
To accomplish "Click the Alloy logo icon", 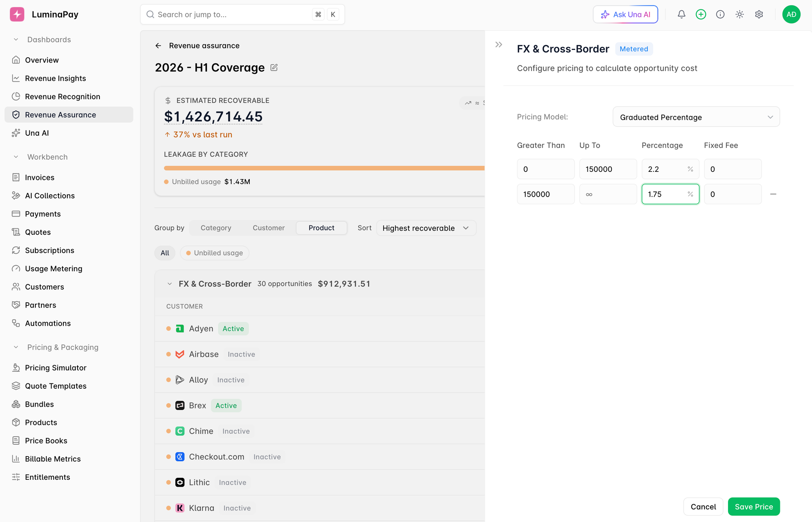I will tap(180, 380).
